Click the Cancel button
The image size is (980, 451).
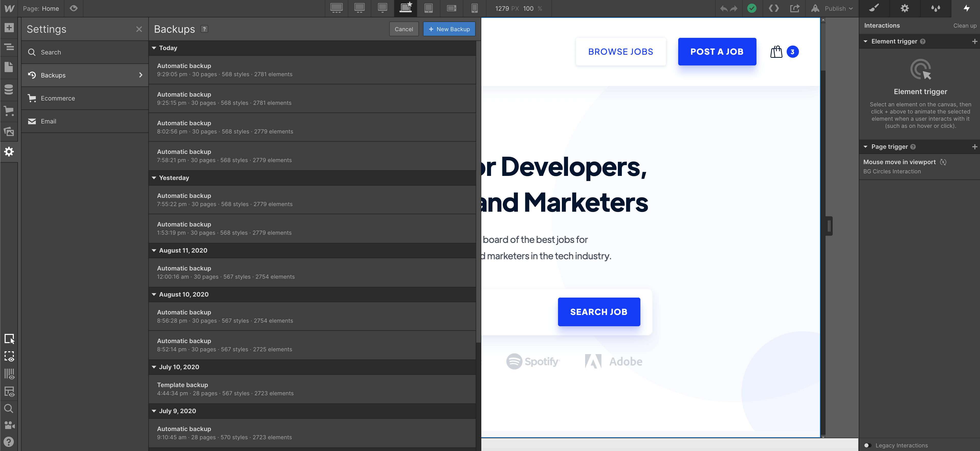pos(404,29)
